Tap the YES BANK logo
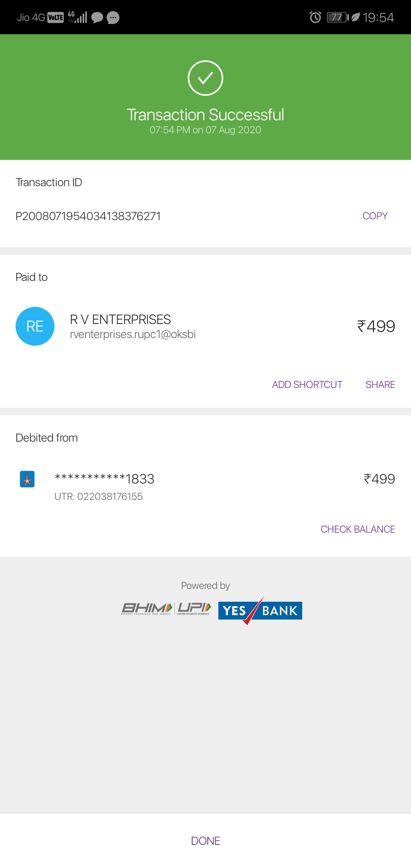Viewport: 411px width, 868px height. click(x=260, y=610)
